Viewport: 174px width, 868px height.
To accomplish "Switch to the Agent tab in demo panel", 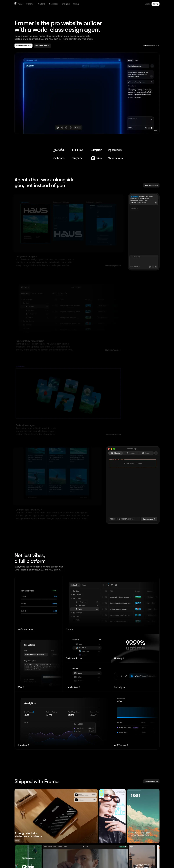I will (130, 60).
